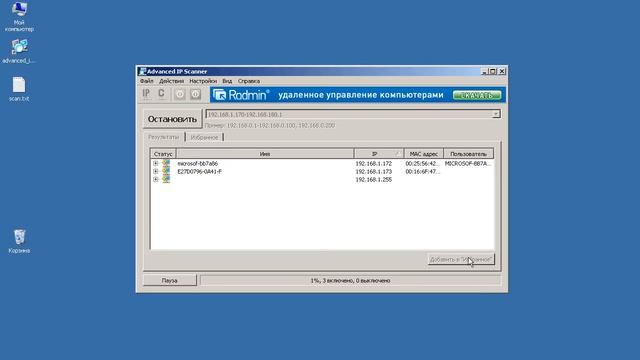640x360 pixels.
Task: Sort by the MAC адрес column header
Action: point(423,154)
